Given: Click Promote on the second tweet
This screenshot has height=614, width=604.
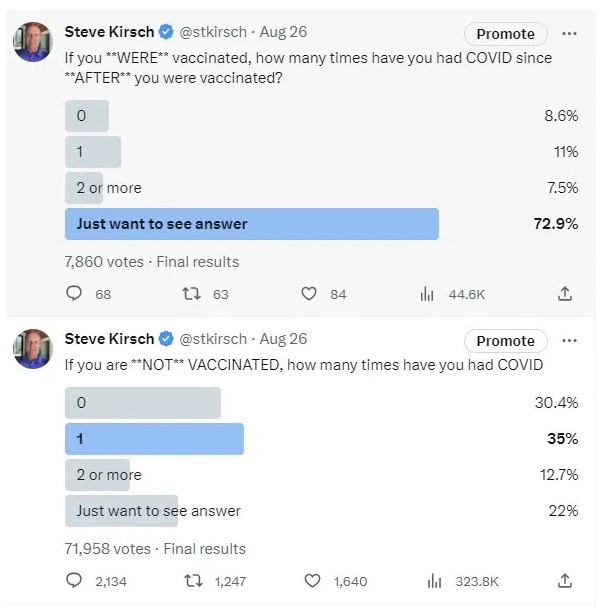Looking at the screenshot, I should click(505, 341).
